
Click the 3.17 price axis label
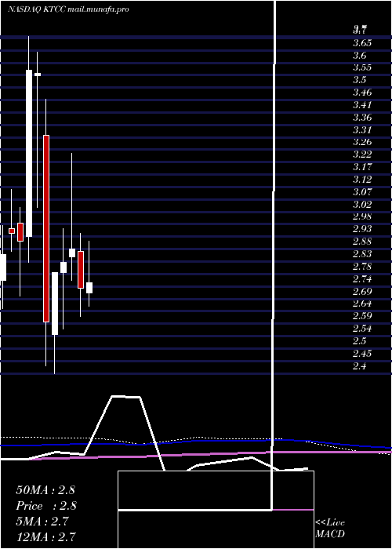tap(362, 166)
